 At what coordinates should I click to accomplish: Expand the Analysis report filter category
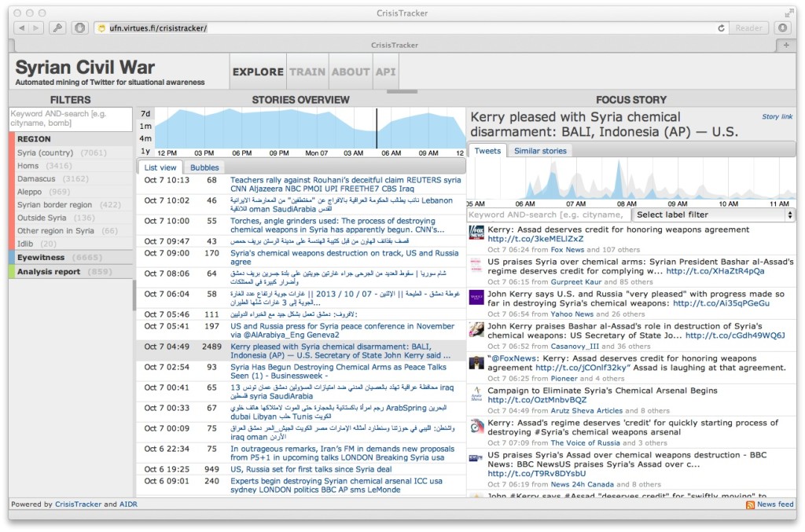(71, 272)
